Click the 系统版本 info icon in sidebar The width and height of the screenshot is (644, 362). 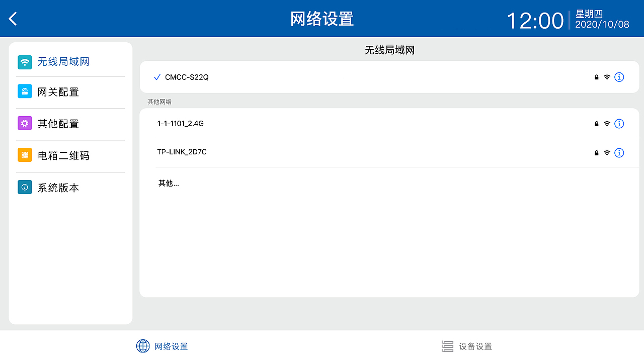tap(25, 187)
